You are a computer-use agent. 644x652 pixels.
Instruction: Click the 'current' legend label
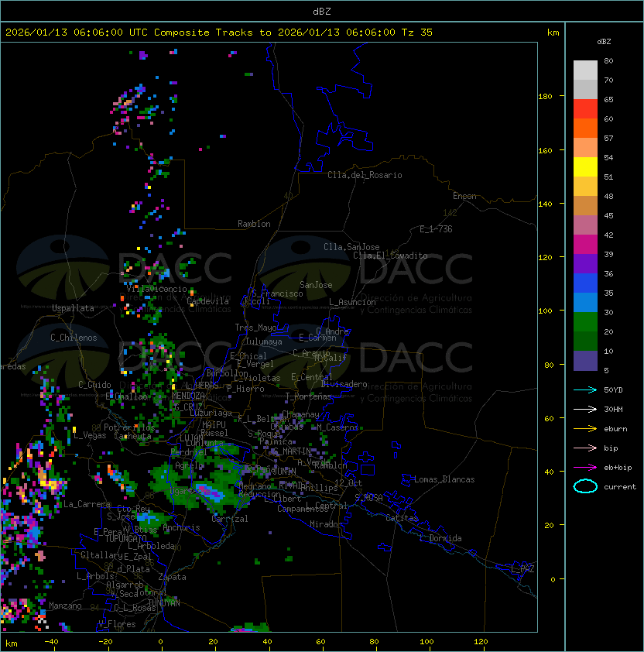click(620, 487)
